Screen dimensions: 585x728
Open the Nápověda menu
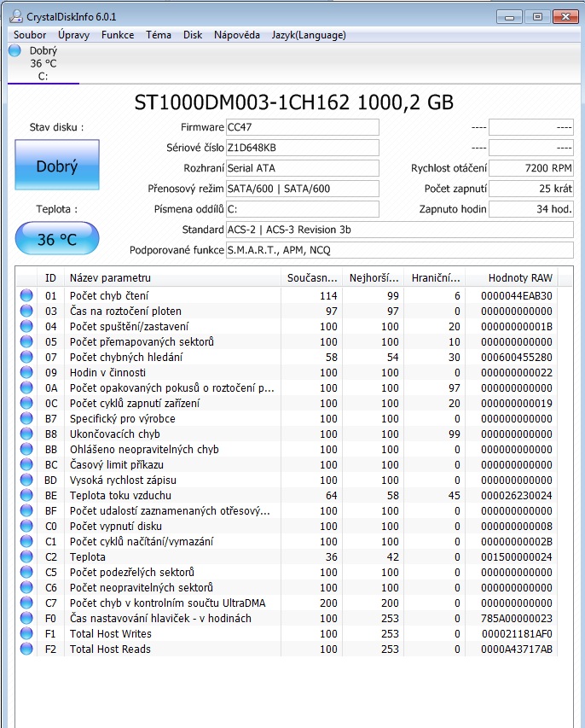click(x=236, y=35)
